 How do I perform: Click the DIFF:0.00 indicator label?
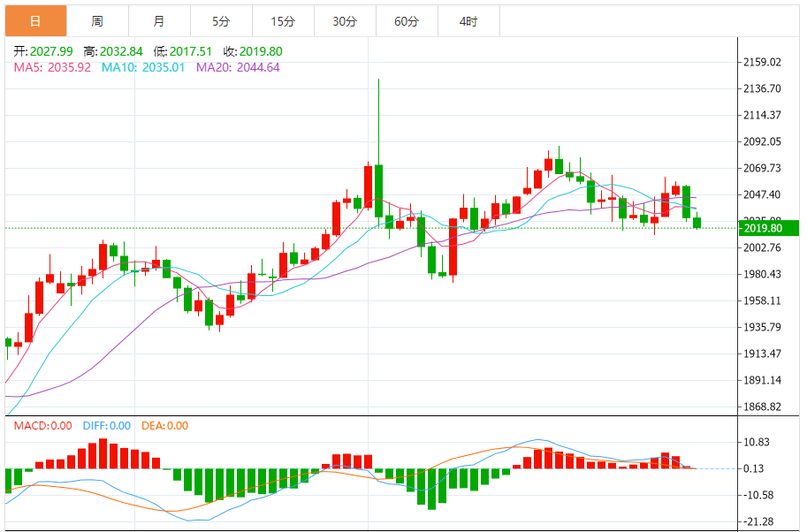click(107, 426)
